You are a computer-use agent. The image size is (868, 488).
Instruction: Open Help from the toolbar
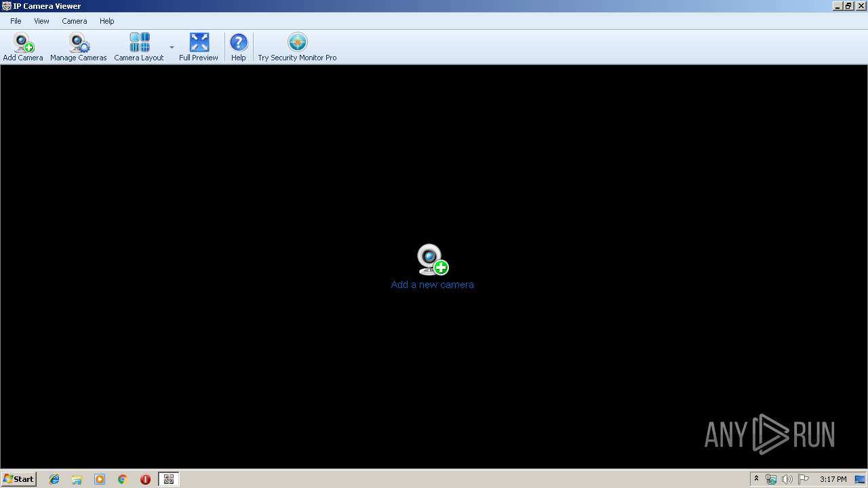[x=239, y=47]
